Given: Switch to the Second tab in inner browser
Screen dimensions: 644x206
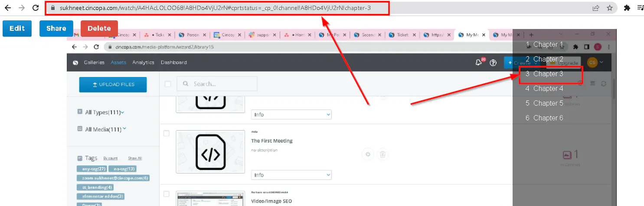Looking at the screenshot, I should pos(368,35).
